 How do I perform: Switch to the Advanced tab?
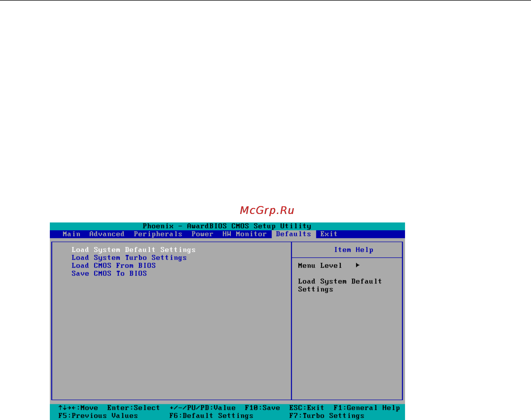coord(107,234)
